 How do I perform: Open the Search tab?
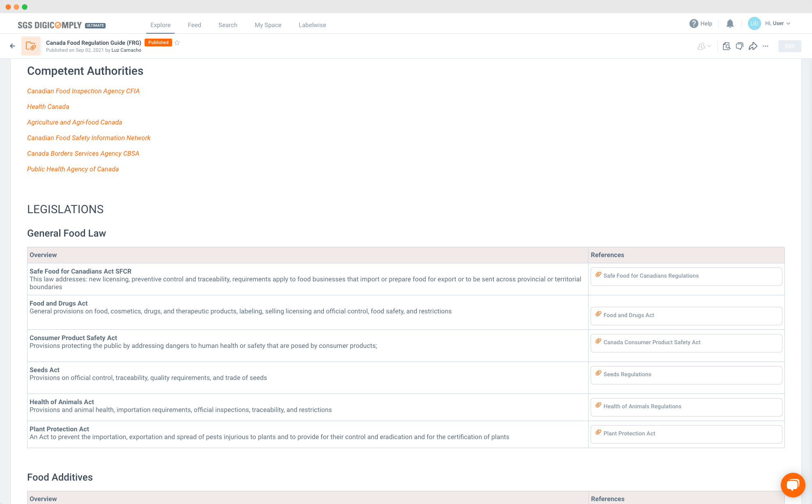(228, 25)
